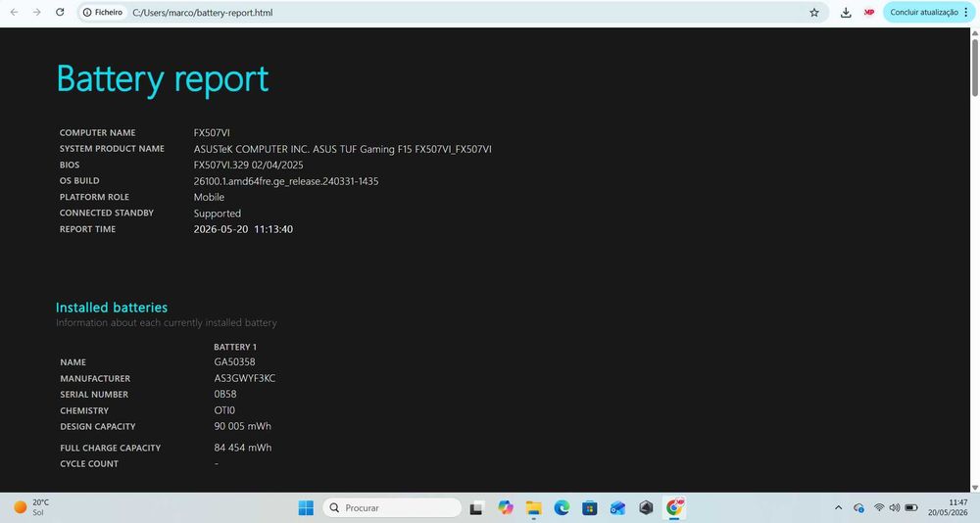Select the full charge capacity 84 454 mWh
This screenshot has height=523, width=980.
tap(242, 448)
